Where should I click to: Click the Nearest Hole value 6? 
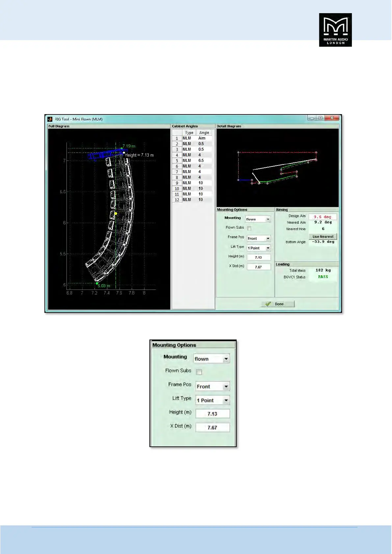323,229
